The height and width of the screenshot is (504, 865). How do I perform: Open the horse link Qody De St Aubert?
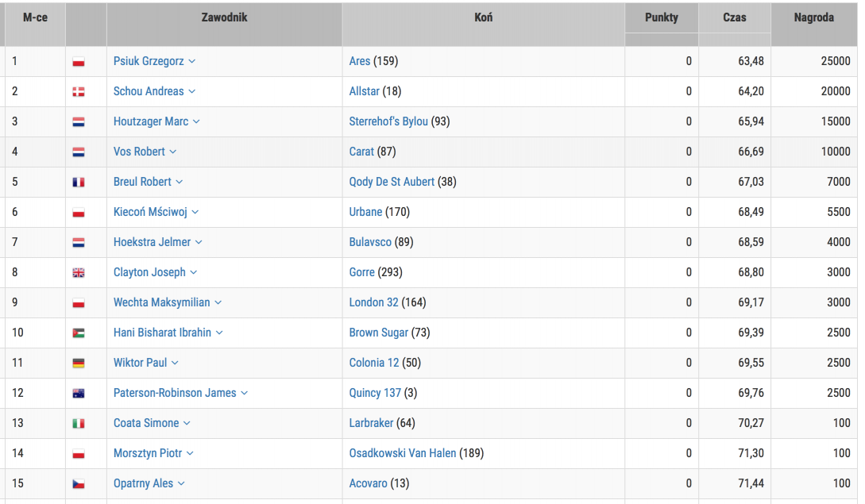(392, 182)
